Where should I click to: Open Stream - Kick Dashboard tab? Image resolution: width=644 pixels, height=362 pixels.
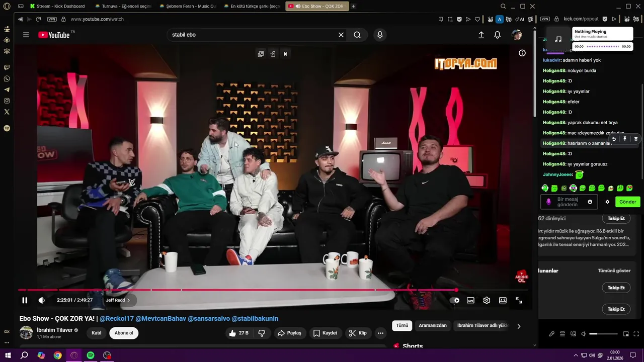click(57, 6)
